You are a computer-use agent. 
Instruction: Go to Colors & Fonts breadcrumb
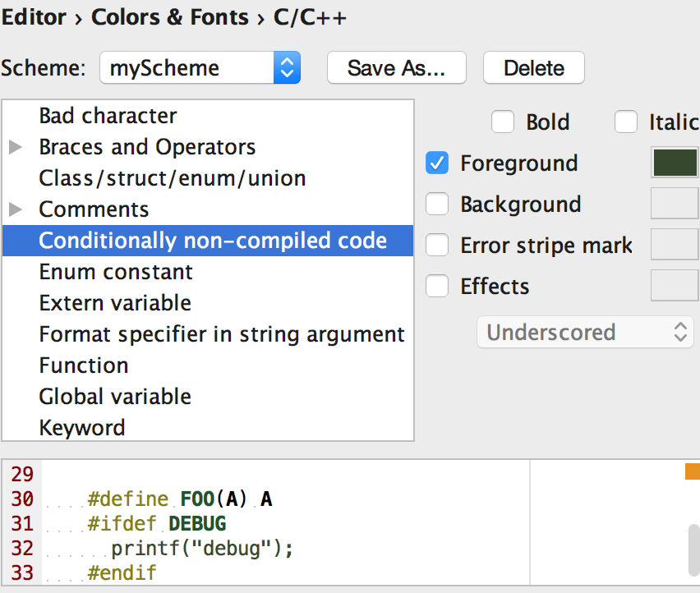pos(169,17)
